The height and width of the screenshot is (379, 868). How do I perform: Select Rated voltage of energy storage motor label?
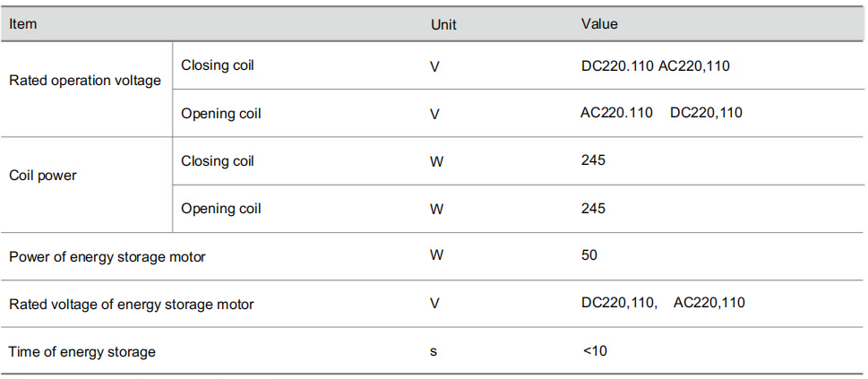pos(132,305)
